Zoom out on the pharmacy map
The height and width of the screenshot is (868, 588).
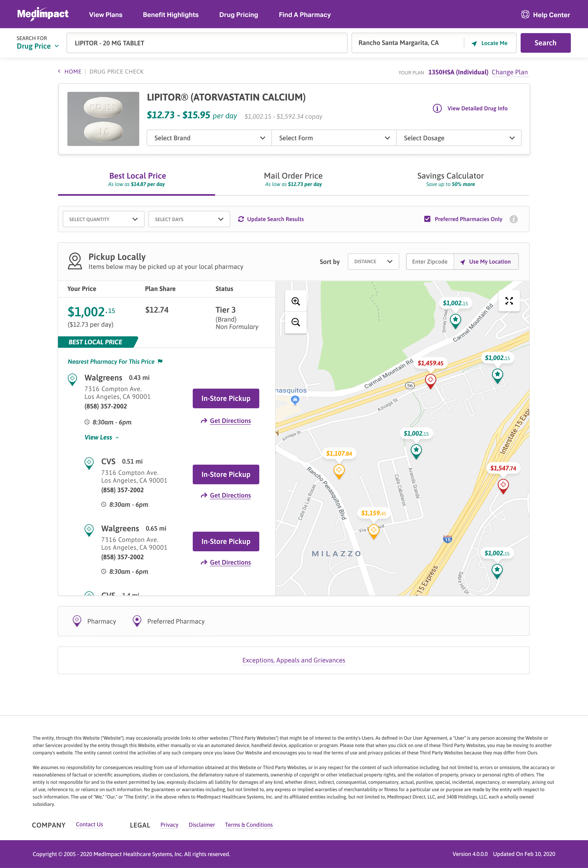(x=296, y=322)
